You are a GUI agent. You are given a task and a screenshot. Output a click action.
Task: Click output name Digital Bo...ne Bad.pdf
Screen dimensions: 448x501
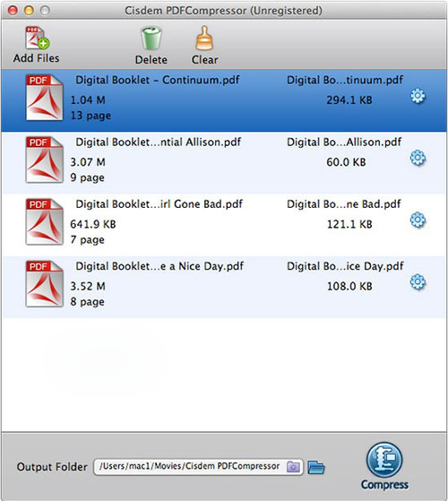[x=343, y=203]
